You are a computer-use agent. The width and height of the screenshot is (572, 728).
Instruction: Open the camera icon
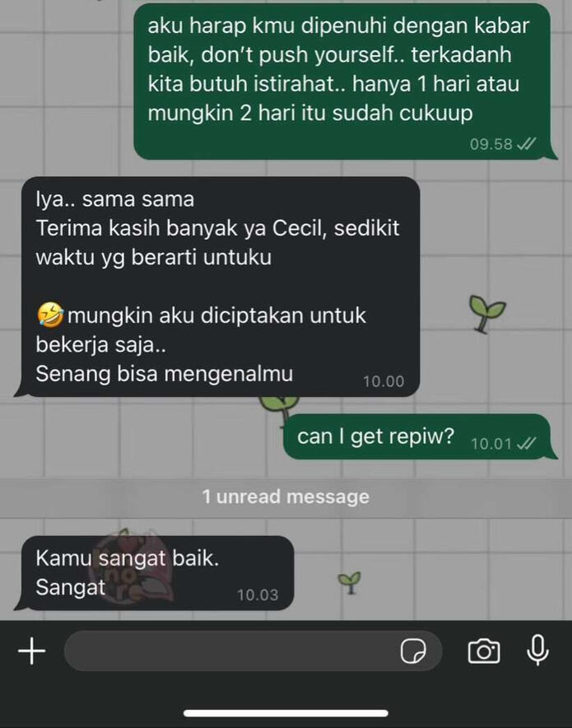coord(484,651)
